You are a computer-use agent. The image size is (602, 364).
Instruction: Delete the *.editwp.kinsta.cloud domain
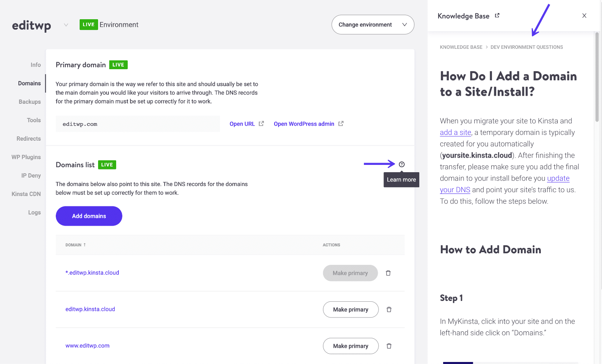(x=388, y=273)
